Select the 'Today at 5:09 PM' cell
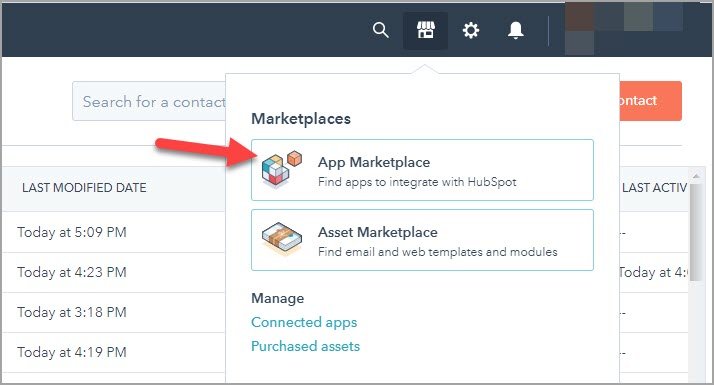714x385 pixels. [72, 232]
